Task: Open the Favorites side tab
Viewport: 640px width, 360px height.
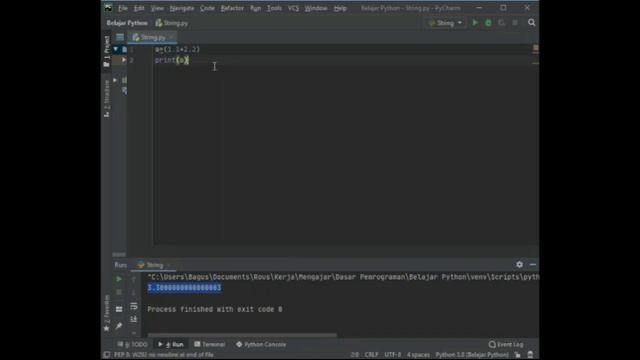Action: coord(107,313)
